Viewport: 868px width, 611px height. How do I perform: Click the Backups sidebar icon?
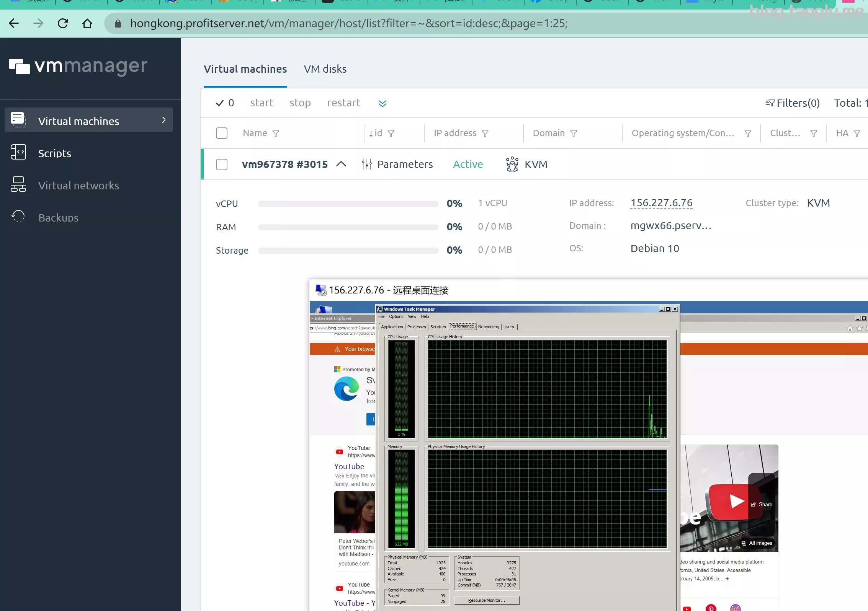click(18, 217)
